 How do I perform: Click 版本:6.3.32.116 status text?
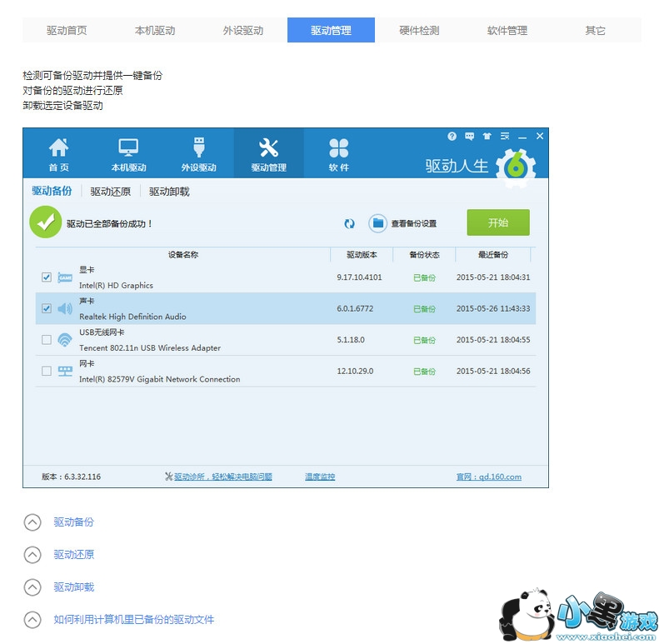coord(71,477)
